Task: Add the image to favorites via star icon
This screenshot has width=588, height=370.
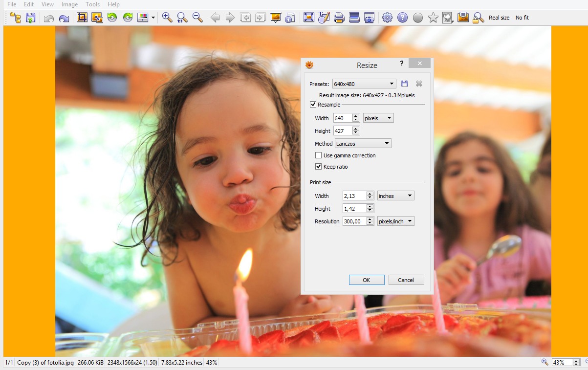Action: coord(432,18)
